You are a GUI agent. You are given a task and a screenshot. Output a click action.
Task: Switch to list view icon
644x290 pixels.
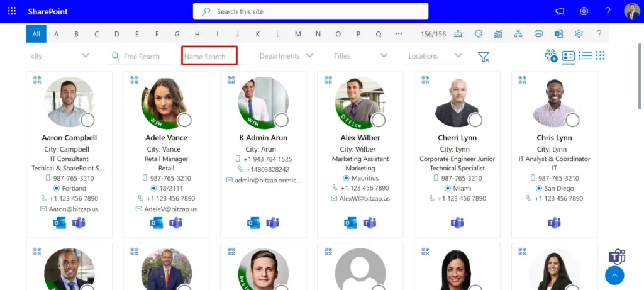tap(586, 55)
